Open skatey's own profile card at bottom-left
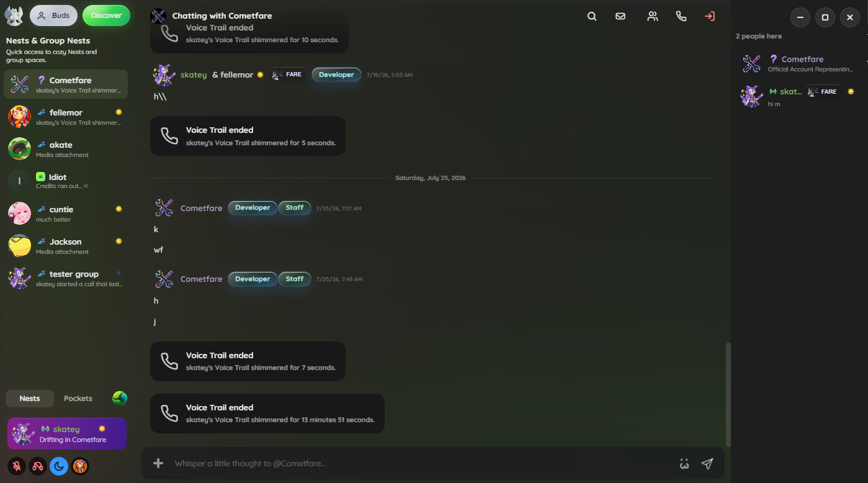868x483 pixels. (67, 433)
